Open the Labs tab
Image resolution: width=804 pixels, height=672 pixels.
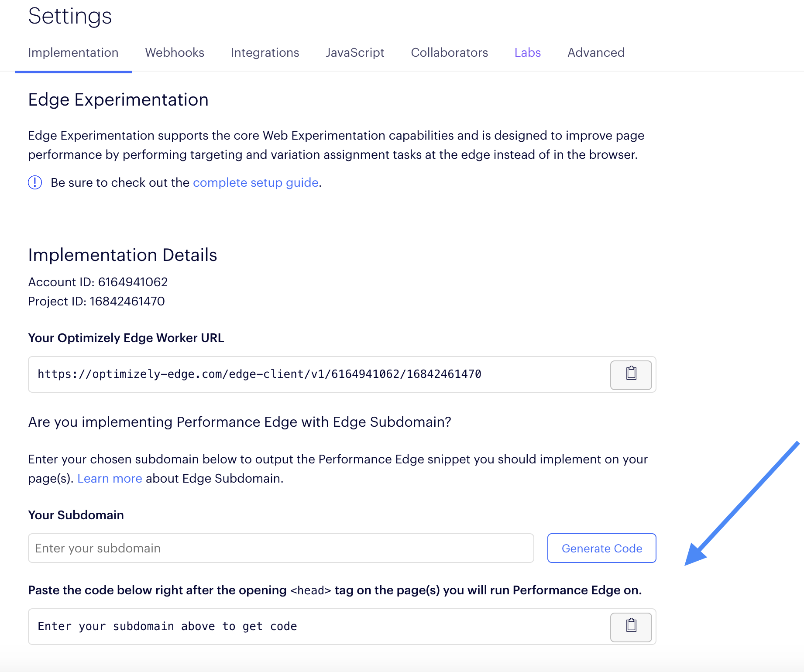pos(528,53)
